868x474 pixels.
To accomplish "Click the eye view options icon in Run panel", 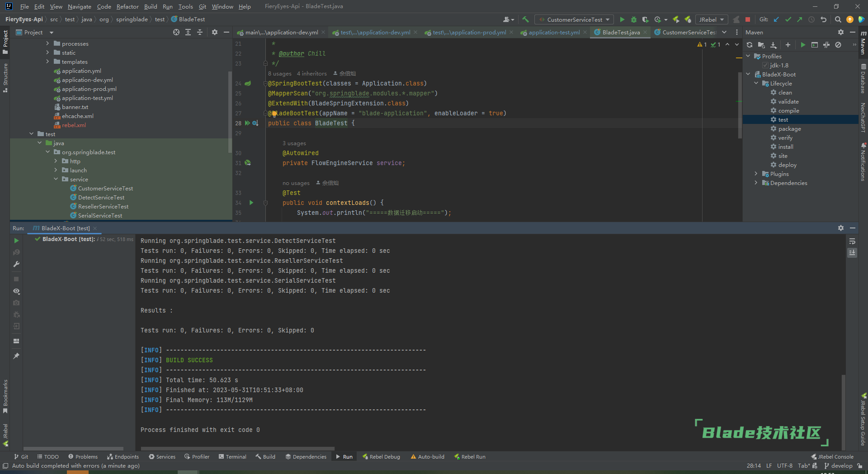I will (16, 291).
